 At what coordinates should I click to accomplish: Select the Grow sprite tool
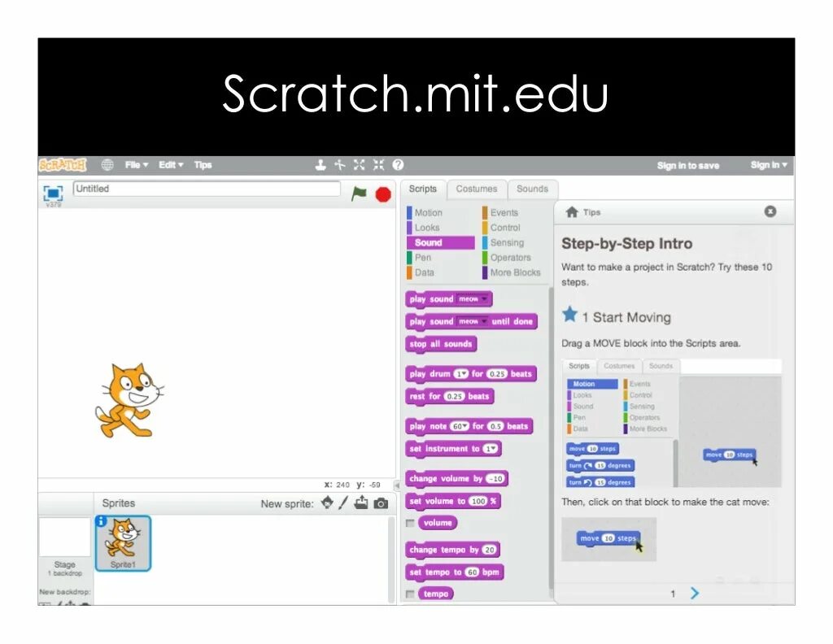(359, 165)
